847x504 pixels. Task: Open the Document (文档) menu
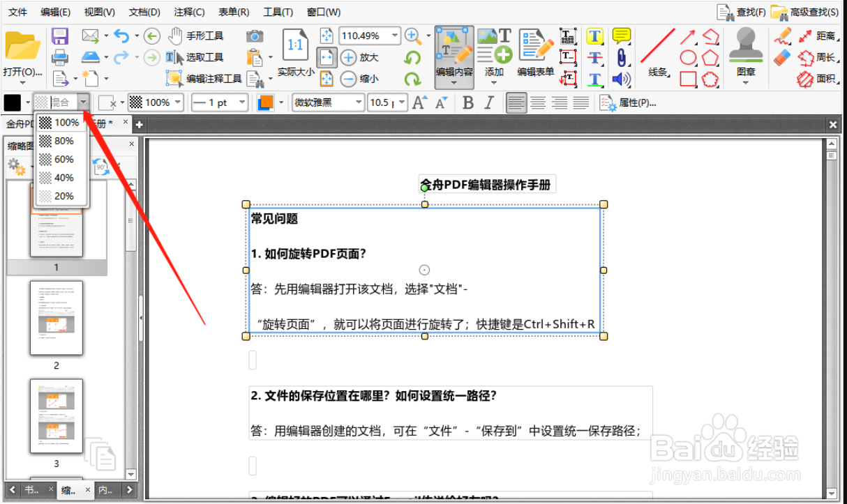144,12
